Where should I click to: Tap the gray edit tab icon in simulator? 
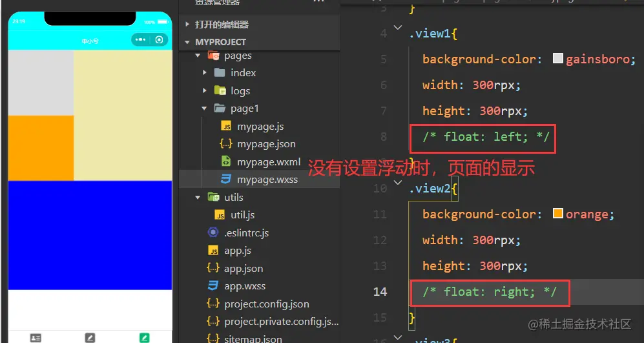[x=90, y=338]
